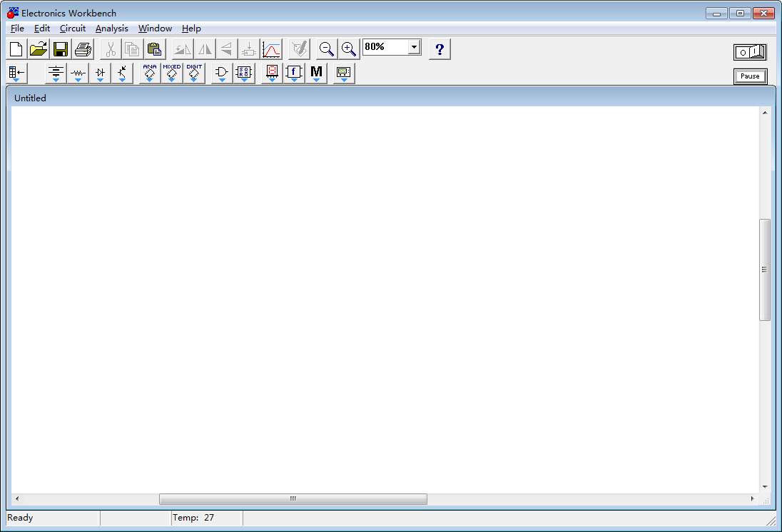The image size is (782, 532).
Task: Save the circuit with floppy icon
Action: coord(61,49)
